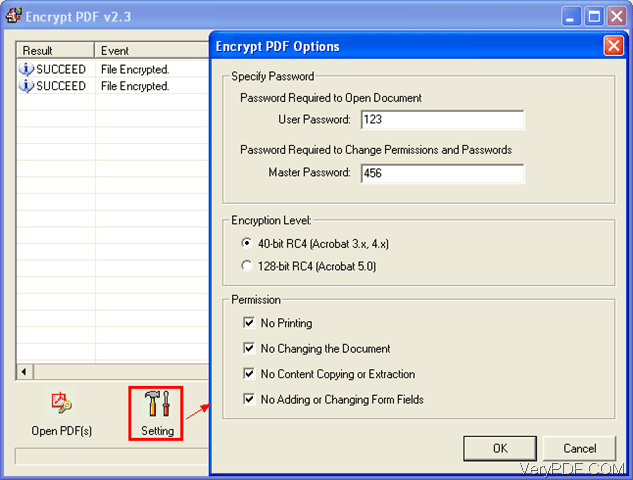Viewport: 633px width, 480px height.
Task: Select 128-bit RC4 (Acrobat 5.0) option
Action: coord(247,266)
